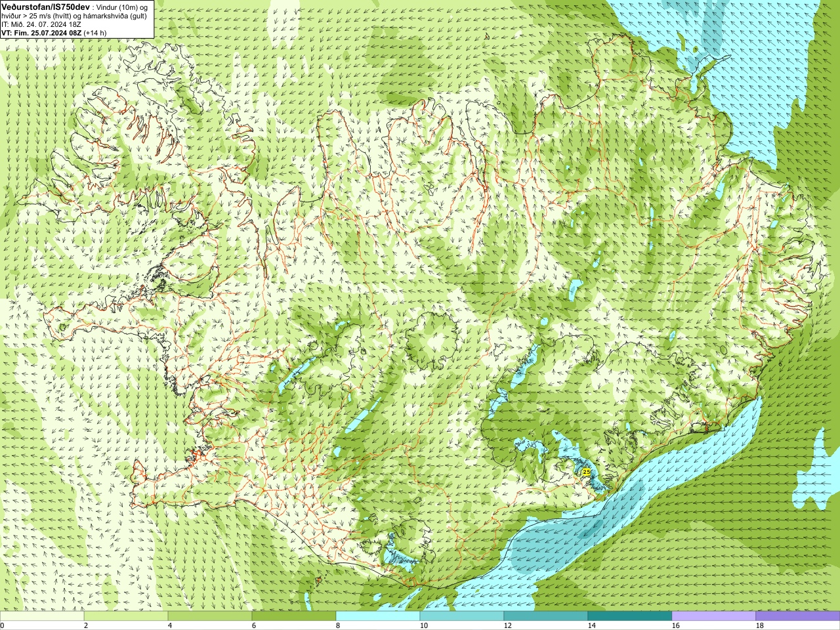Click the legend label '8'
This screenshot has height=630, width=840.
tap(338, 625)
